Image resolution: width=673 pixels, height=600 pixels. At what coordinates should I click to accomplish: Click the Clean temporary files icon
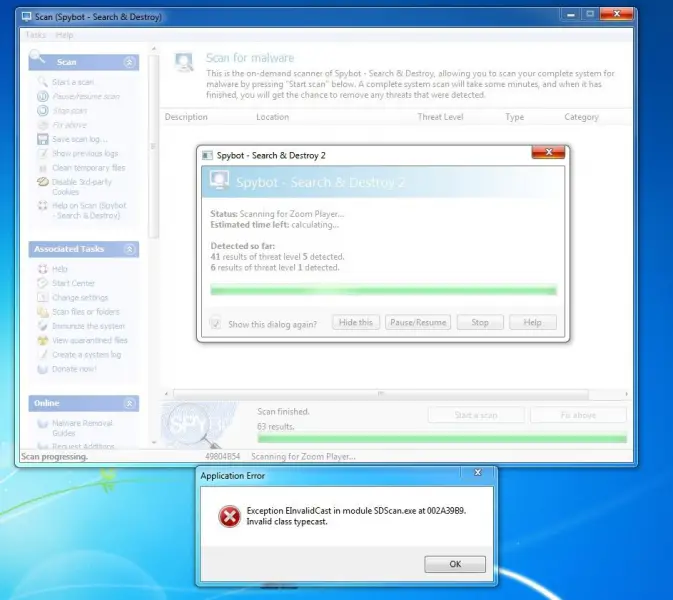42,168
